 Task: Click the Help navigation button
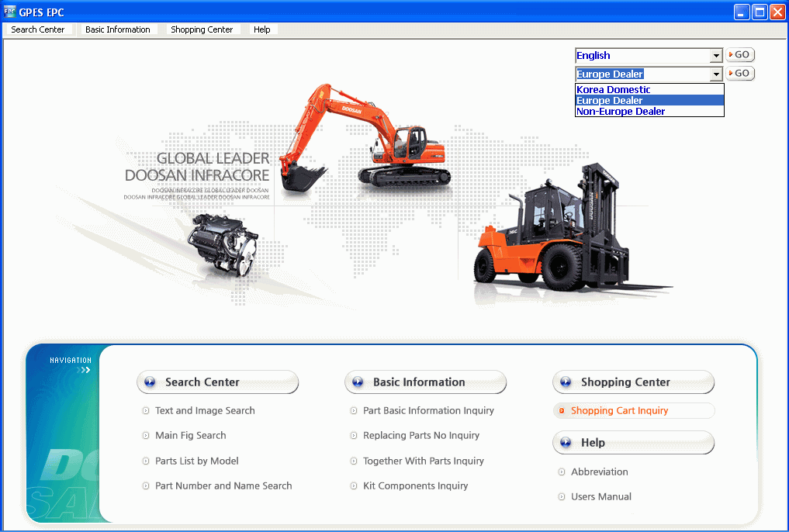pyautogui.click(x=633, y=443)
